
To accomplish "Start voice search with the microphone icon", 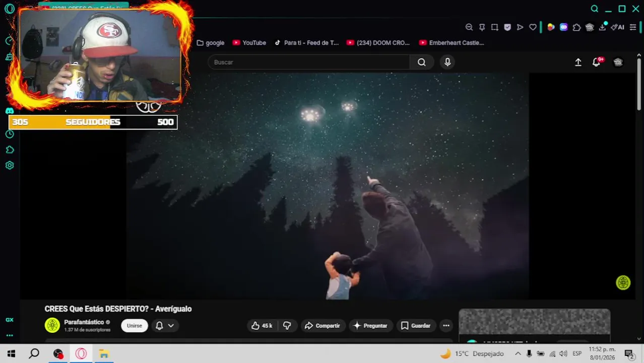I will click(447, 62).
